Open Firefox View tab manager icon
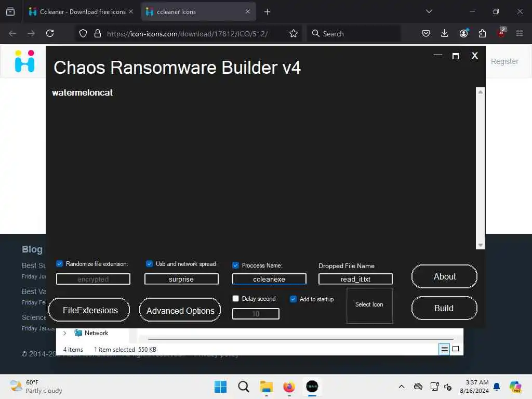 coord(10,12)
